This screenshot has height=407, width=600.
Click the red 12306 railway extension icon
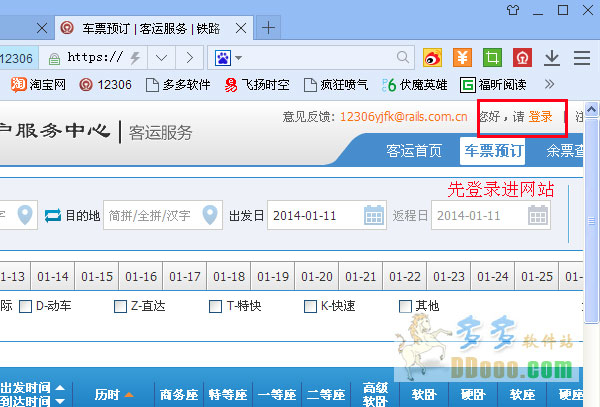click(x=522, y=58)
